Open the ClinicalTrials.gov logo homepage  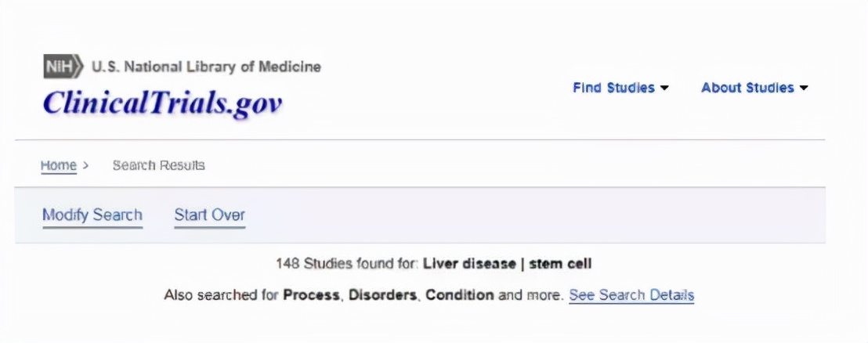coord(162,103)
